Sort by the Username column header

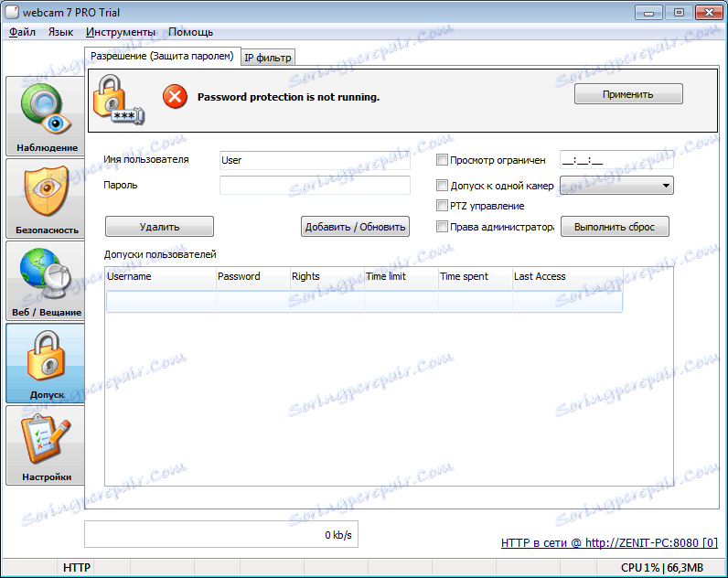(161, 277)
